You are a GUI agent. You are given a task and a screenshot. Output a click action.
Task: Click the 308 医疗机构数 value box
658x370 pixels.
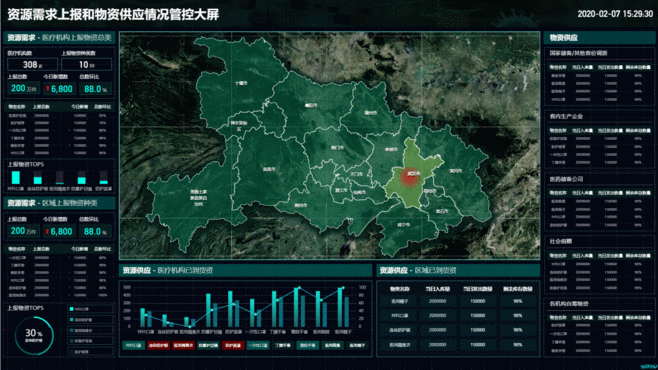(32, 65)
